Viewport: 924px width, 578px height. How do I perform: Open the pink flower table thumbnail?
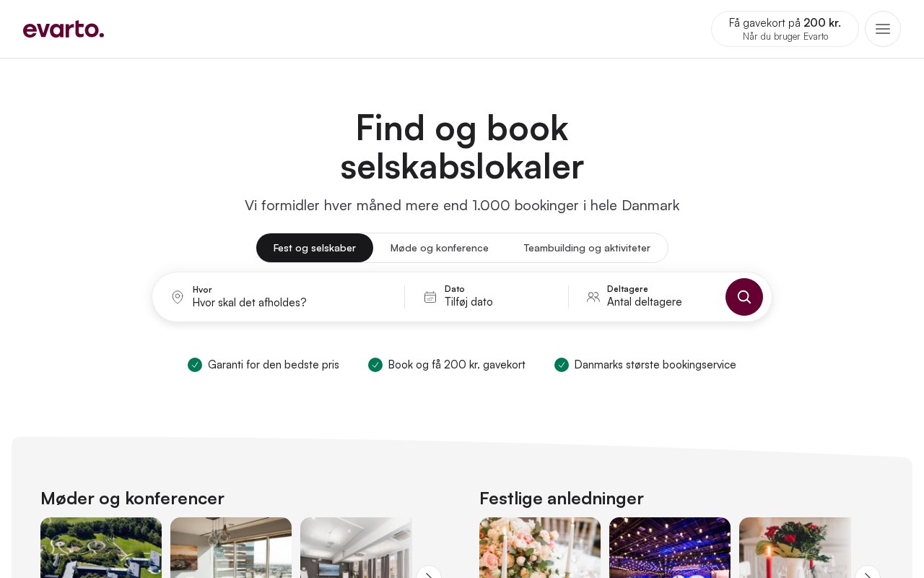(x=540, y=548)
